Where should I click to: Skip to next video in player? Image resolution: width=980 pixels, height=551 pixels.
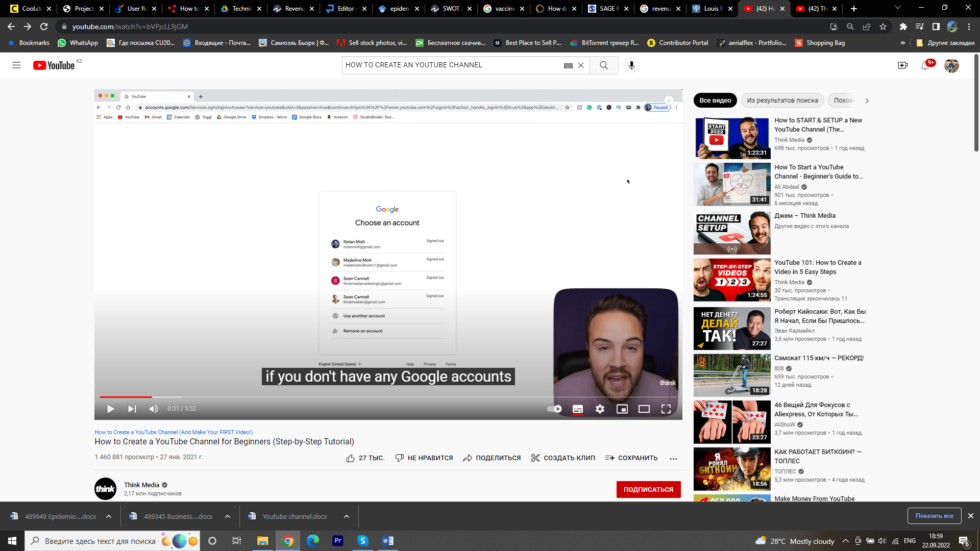[x=132, y=409]
